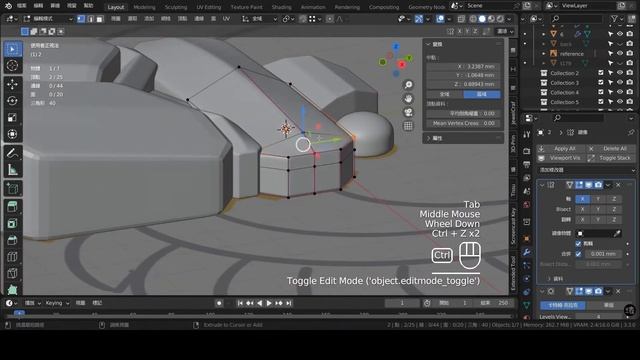640x360 pixels.
Task: Enable wireframe viewport shading
Action: pyautogui.click(x=473, y=19)
